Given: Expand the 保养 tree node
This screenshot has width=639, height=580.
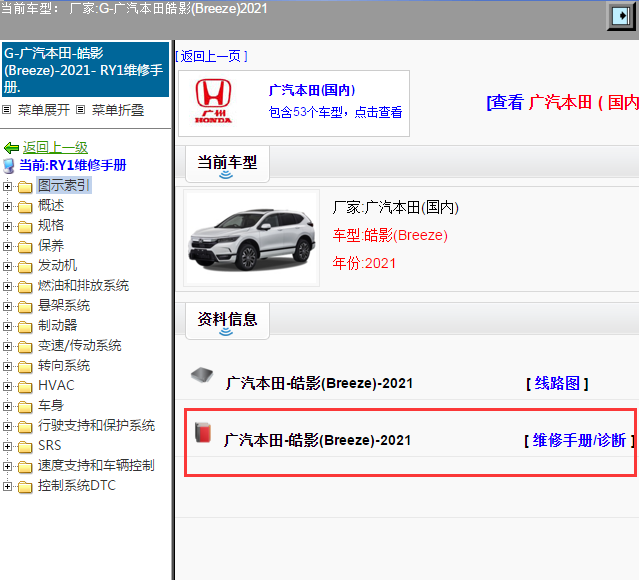Looking at the screenshot, I should coord(7,246).
